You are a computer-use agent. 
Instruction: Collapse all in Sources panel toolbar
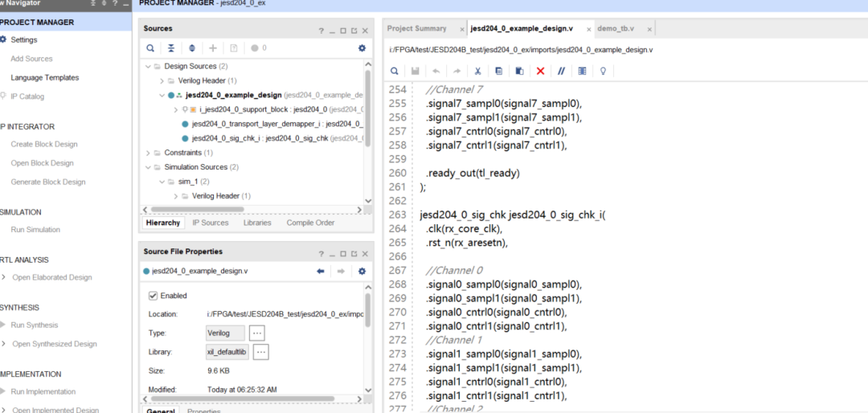click(x=171, y=49)
